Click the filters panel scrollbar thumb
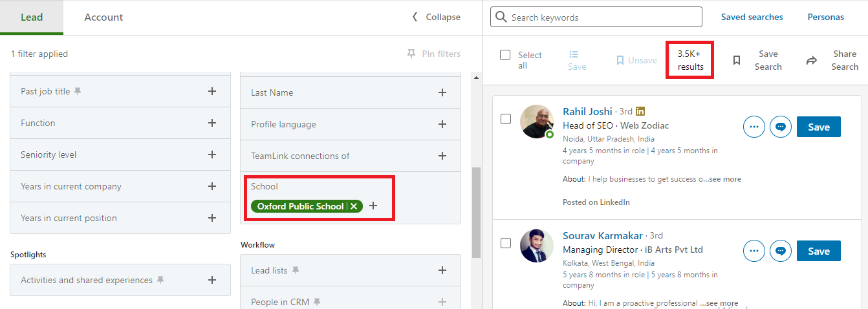 (477, 212)
